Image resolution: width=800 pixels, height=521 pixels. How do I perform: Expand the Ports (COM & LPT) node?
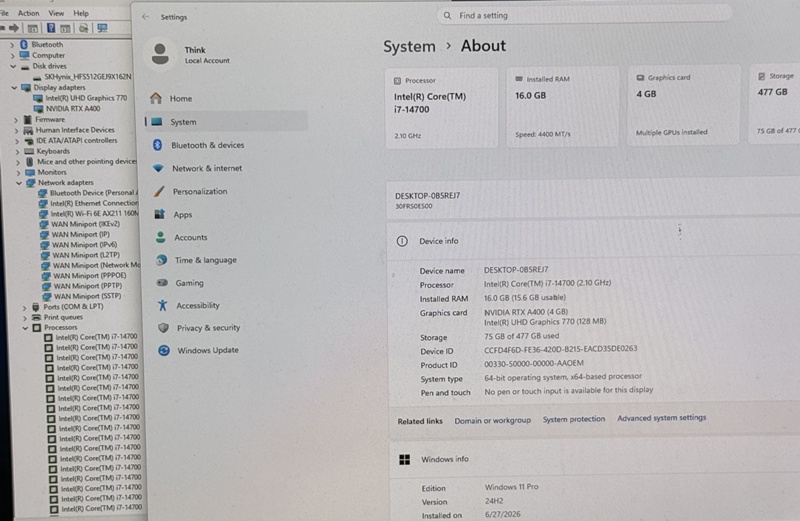24,307
